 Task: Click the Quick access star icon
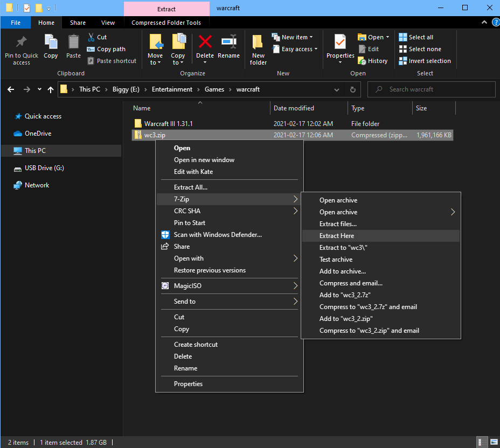tap(18, 116)
